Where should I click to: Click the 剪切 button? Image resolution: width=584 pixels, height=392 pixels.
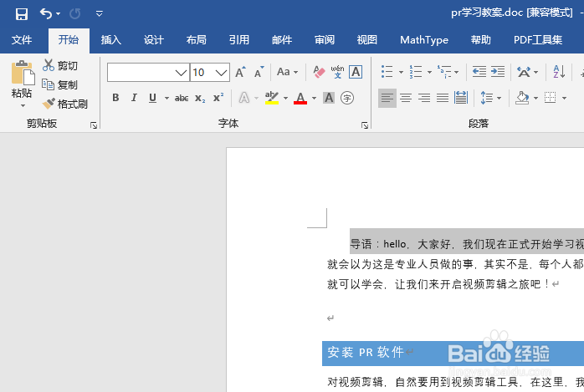click(60, 65)
